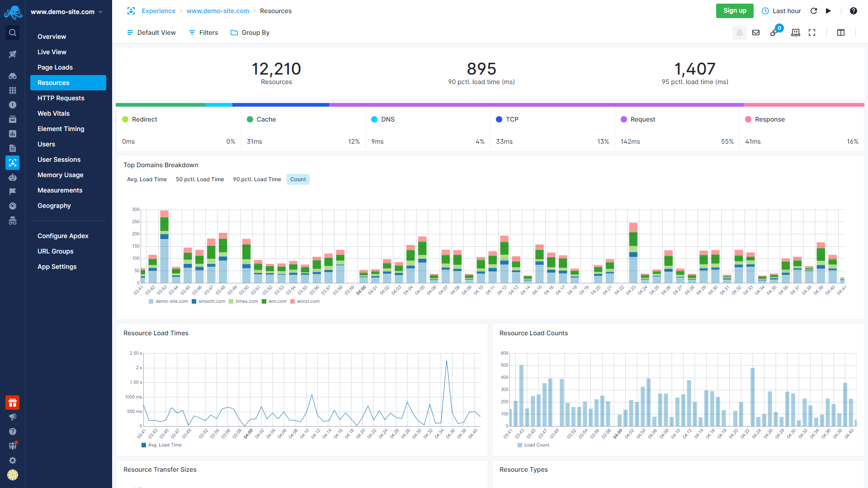Image resolution: width=868 pixels, height=488 pixels.
Task: Open Configure Apdex settings
Action: pyautogui.click(x=62, y=235)
